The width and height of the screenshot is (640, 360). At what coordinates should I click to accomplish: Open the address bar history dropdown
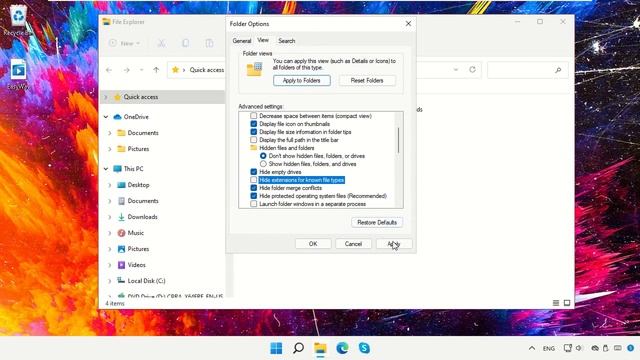pos(456,70)
